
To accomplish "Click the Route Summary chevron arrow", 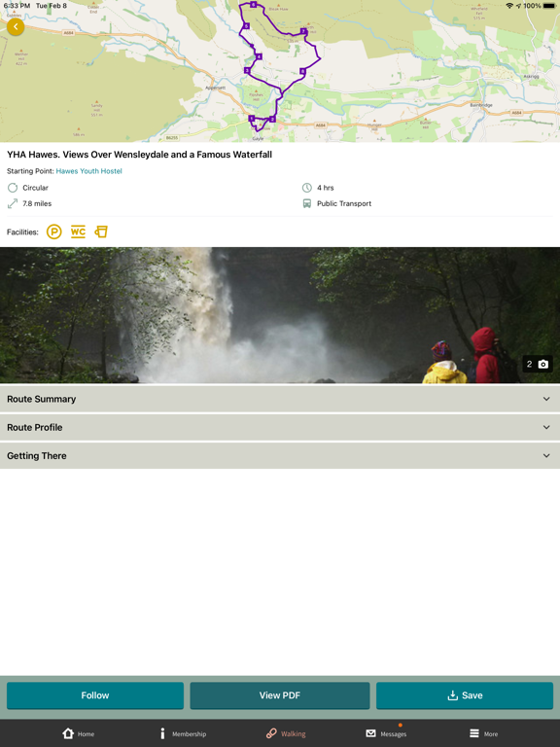I will click(x=546, y=399).
